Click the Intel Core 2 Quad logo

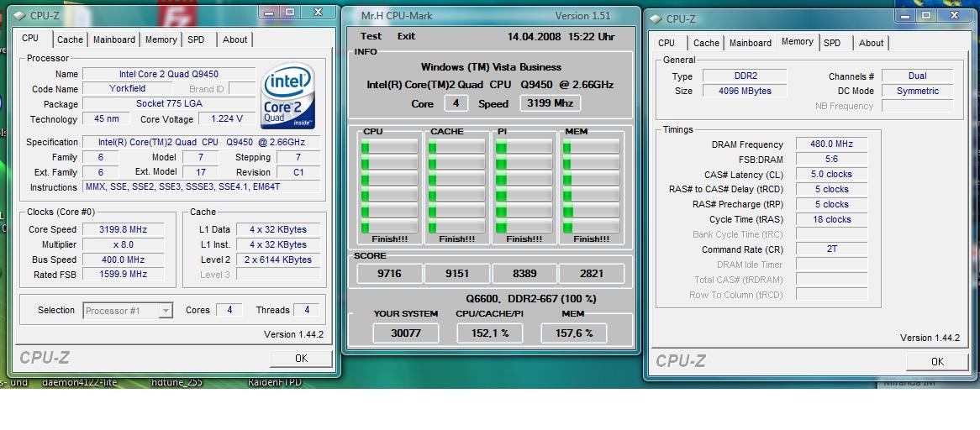tap(287, 96)
